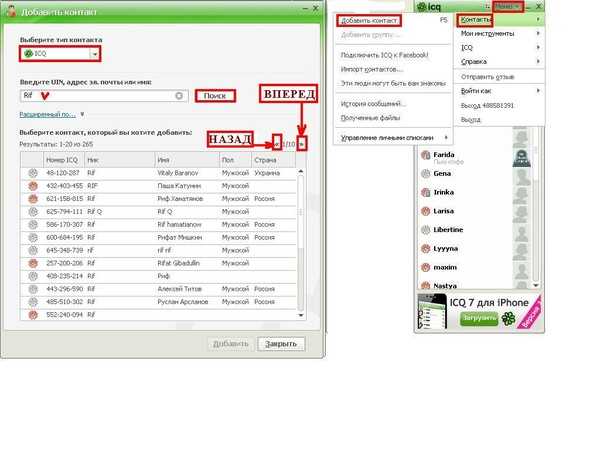This screenshot has width=600, height=450.
Task: Click status flower icon of row 621-158-015
Action: pyautogui.click(x=33, y=199)
